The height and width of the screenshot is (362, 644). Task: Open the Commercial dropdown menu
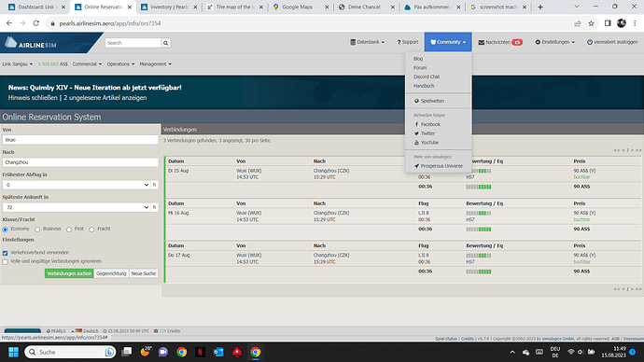87,64
